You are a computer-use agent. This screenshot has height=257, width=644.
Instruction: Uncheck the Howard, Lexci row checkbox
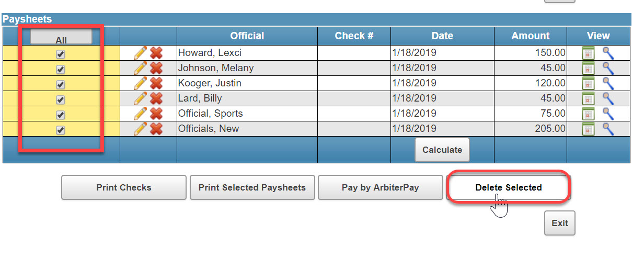click(61, 54)
